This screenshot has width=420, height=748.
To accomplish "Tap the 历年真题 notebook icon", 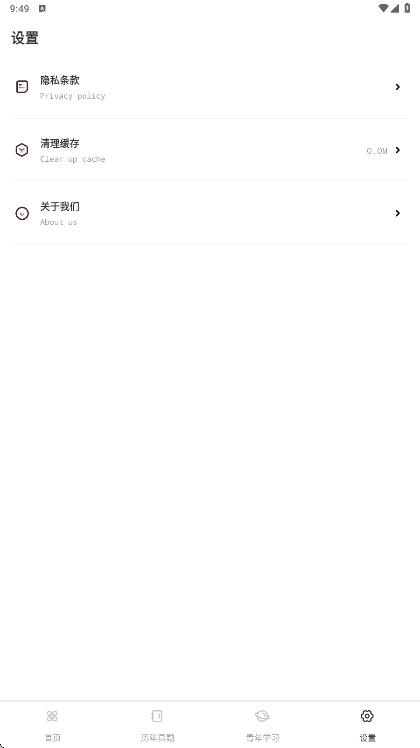I will [157, 716].
